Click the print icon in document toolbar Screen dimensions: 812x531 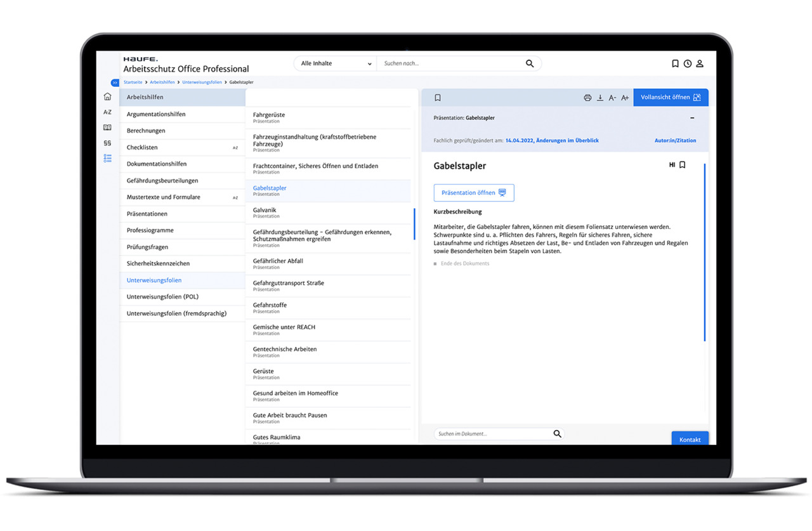587,98
